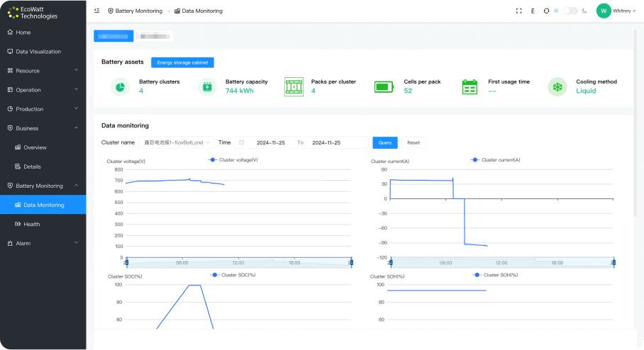Toggle Cluster voltage series in chart legend
The image size is (644, 350).
click(233, 160)
